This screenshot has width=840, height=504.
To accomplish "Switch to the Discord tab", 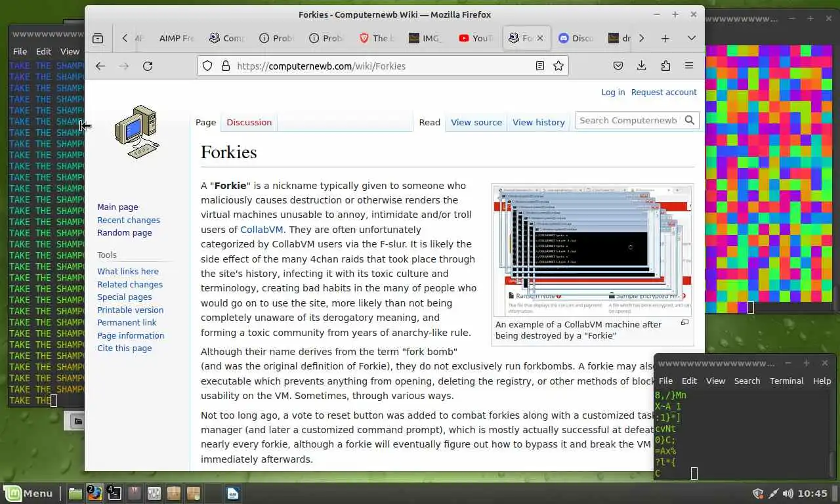I will (576, 38).
